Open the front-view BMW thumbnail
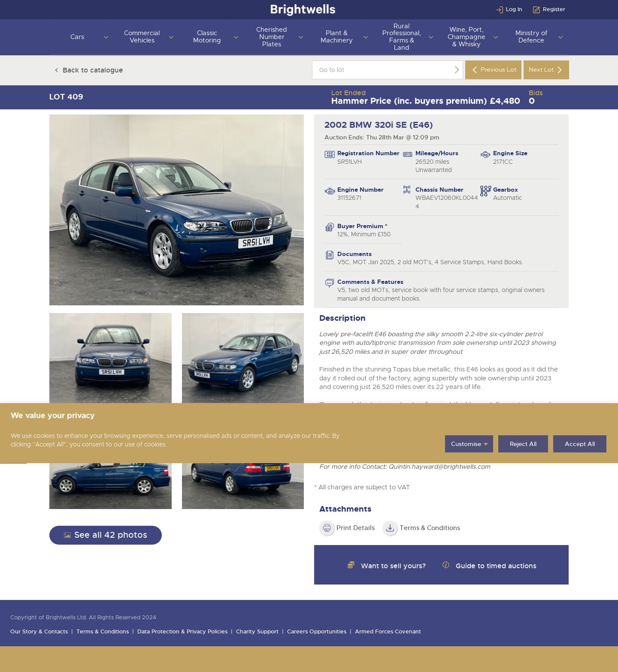Viewport: 618px width, 672px height. (x=110, y=358)
